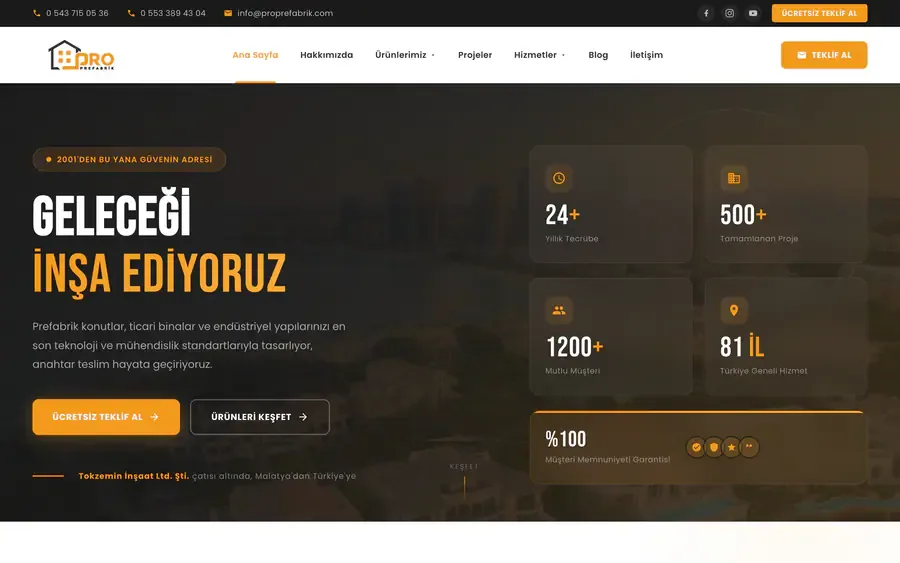
Task: Click the quote badge in the guarantee card
Action: [749, 447]
